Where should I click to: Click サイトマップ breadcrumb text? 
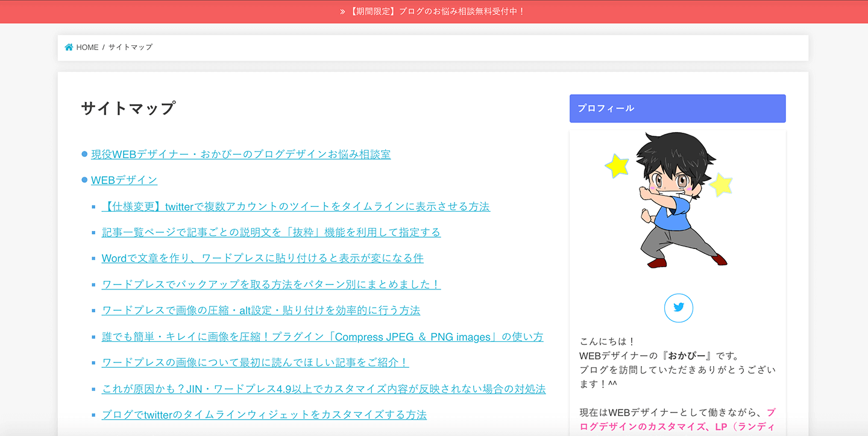(130, 47)
